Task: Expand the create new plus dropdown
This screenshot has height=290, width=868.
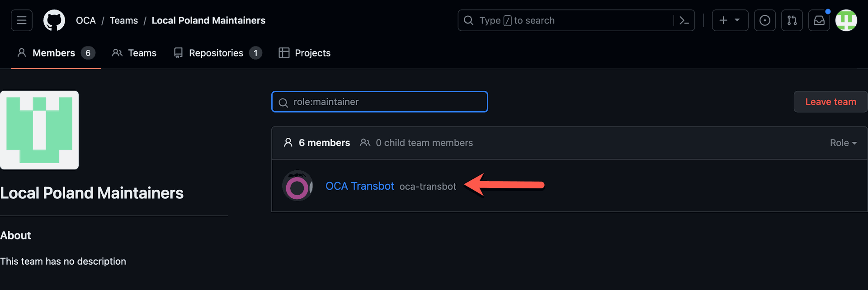Action: click(730, 20)
